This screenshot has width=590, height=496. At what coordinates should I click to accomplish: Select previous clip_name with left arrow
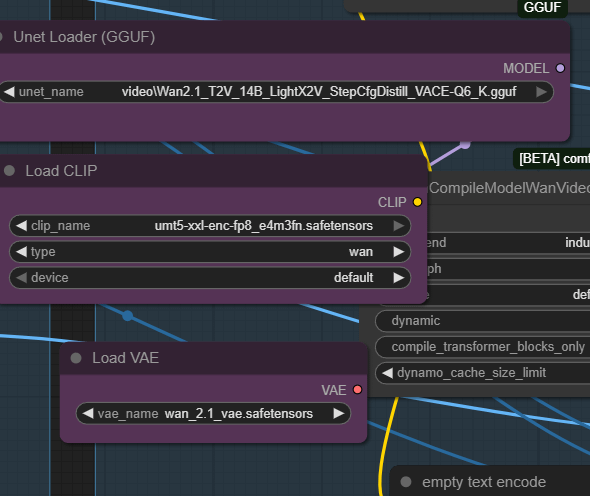(21, 226)
